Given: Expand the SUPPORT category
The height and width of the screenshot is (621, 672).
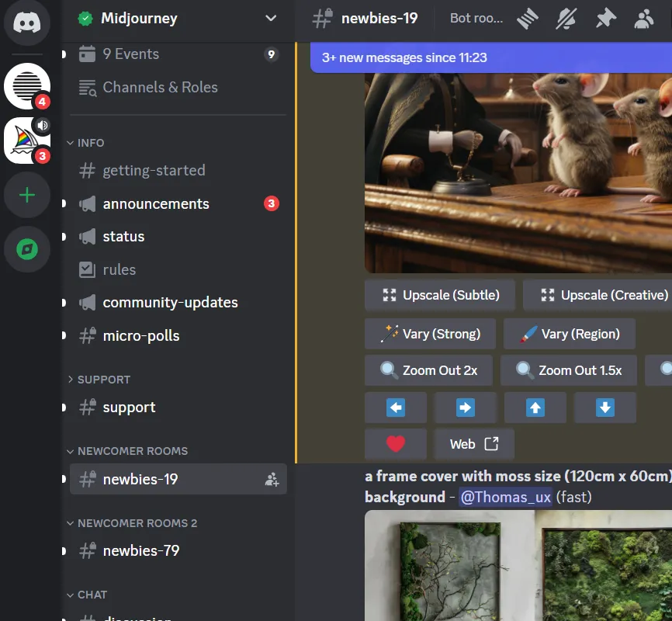Looking at the screenshot, I should point(99,380).
